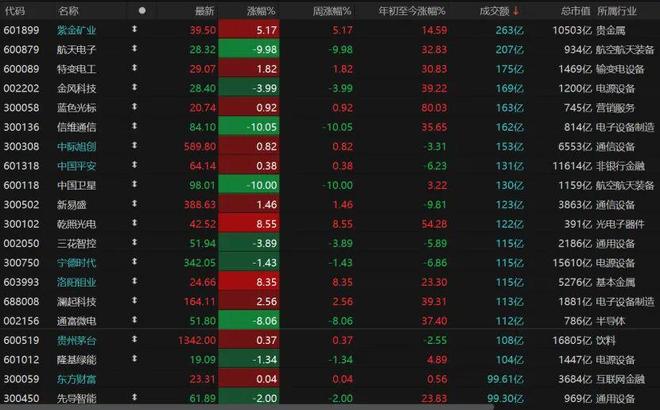
Task: Click the arrow icon beside 中国卫星
Action: point(134,184)
